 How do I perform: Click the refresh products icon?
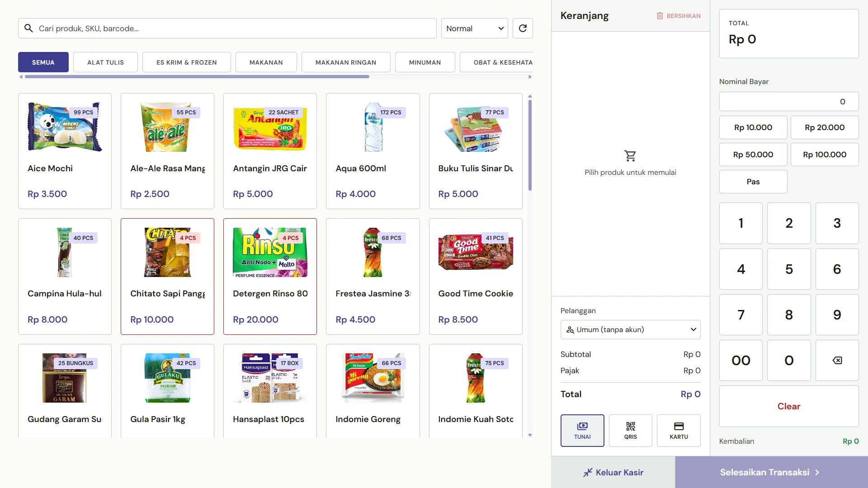pyautogui.click(x=523, y=28)
